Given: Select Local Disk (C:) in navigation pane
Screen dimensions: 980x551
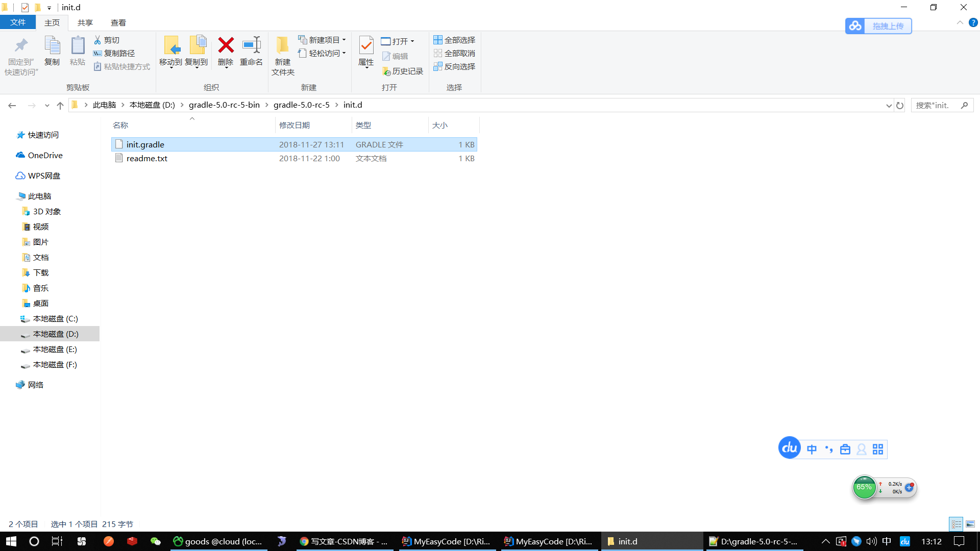Looking at the screenshot, I should [x=55, y=318].
